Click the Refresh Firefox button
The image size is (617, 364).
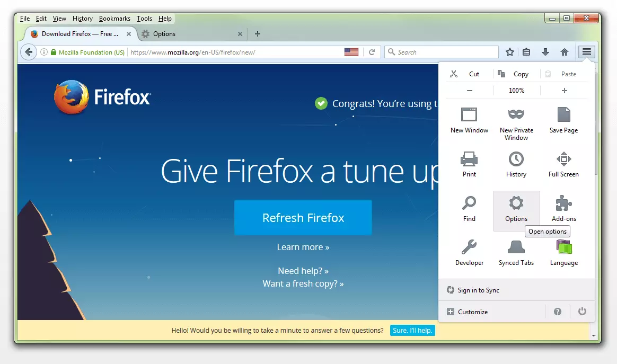click(x=303, y=218)
